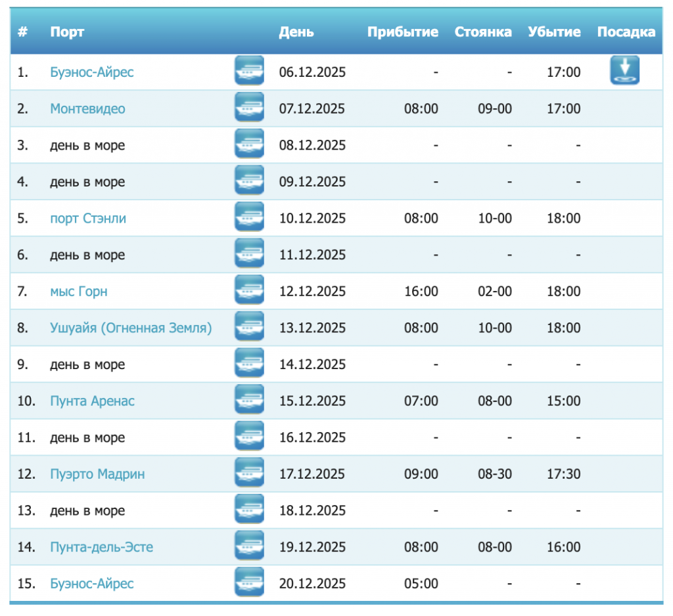This screenshot has height=616, width=673.
Task: Go to the Пунта Аренас port page
Action: tap(92, 401)
